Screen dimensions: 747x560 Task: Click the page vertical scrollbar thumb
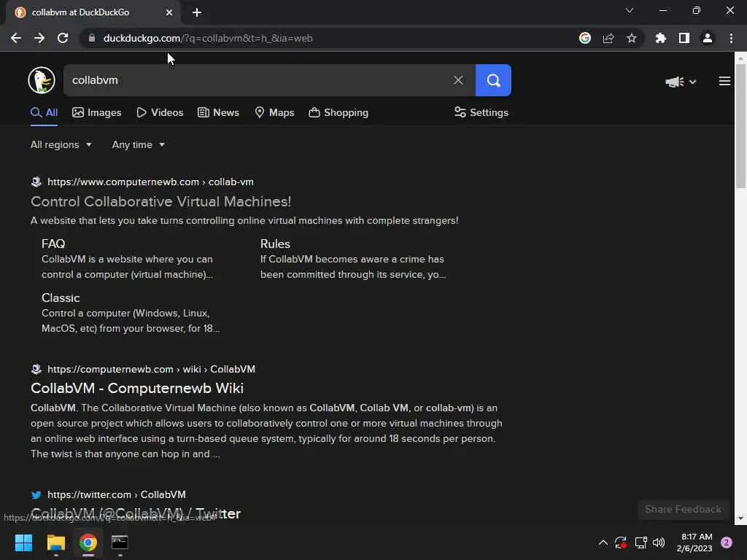tap(740, 125)
